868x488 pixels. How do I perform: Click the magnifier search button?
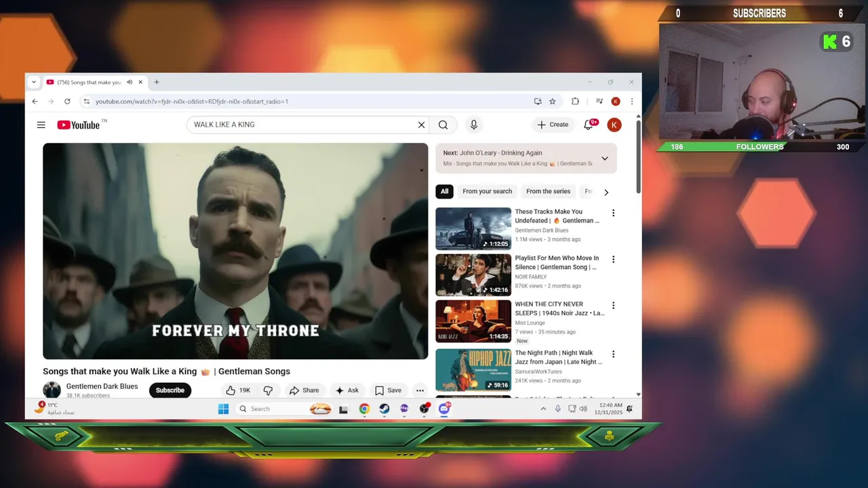(443, 125)
